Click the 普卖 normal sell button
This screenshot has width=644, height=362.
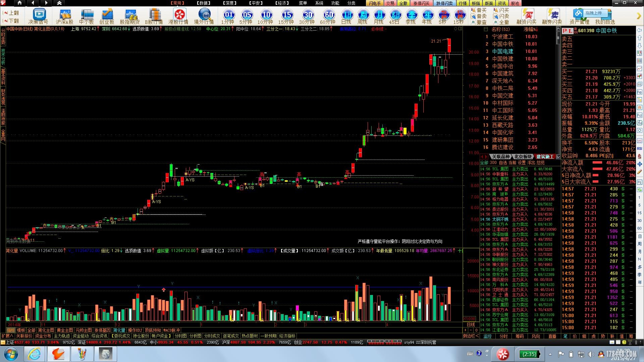click(x=479, y=16)
